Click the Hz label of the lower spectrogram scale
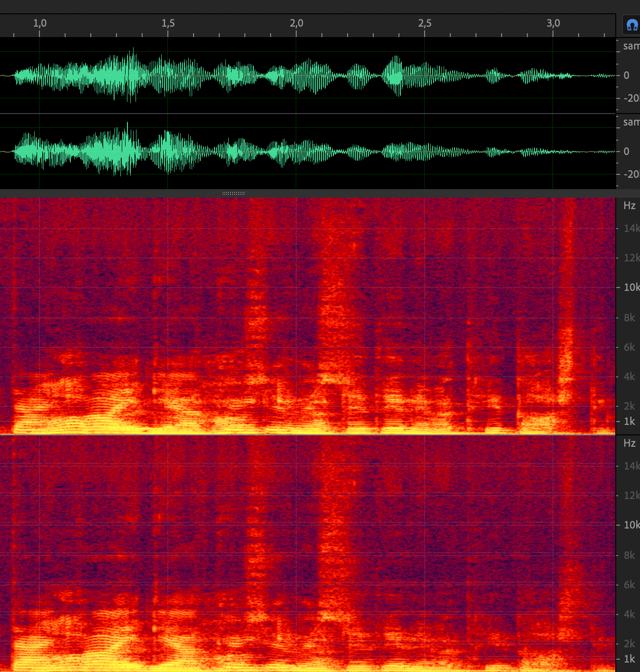This screenshot has height=672, width=640. click(629, 443)
